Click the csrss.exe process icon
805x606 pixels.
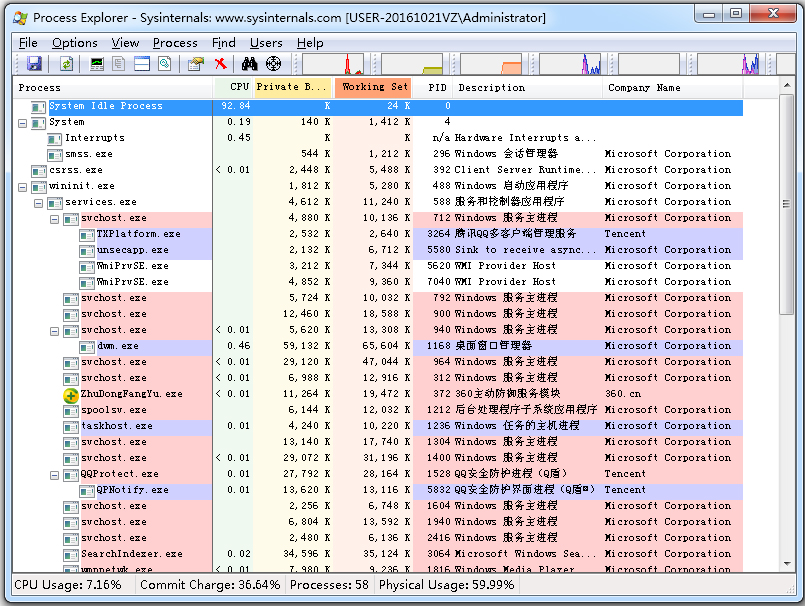39,171
